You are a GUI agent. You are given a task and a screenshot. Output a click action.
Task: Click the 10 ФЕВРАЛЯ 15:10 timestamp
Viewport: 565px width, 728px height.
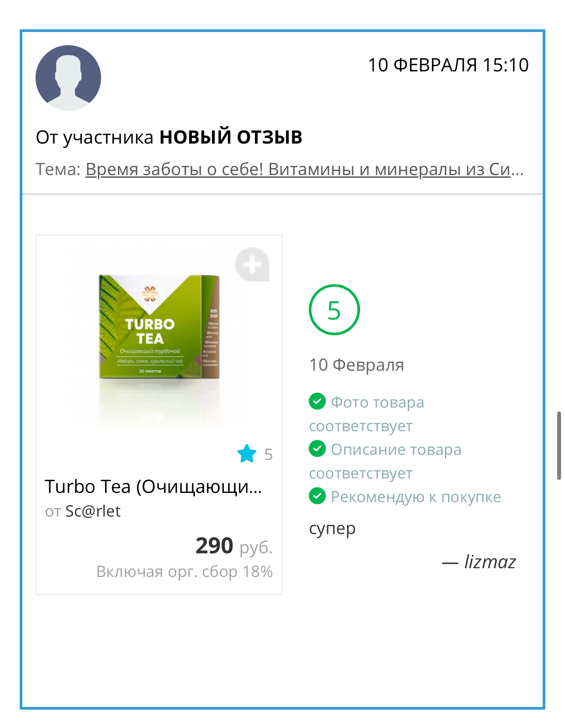(x=448, y=65)
